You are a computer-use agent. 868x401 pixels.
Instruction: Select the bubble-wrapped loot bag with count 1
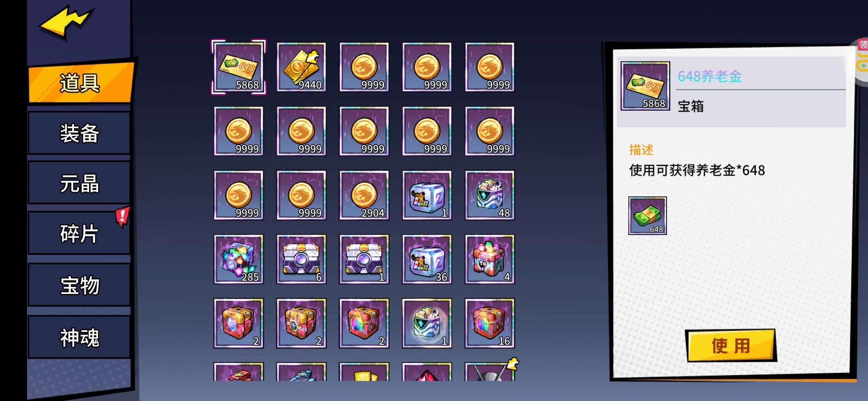(x=427, y=323)
